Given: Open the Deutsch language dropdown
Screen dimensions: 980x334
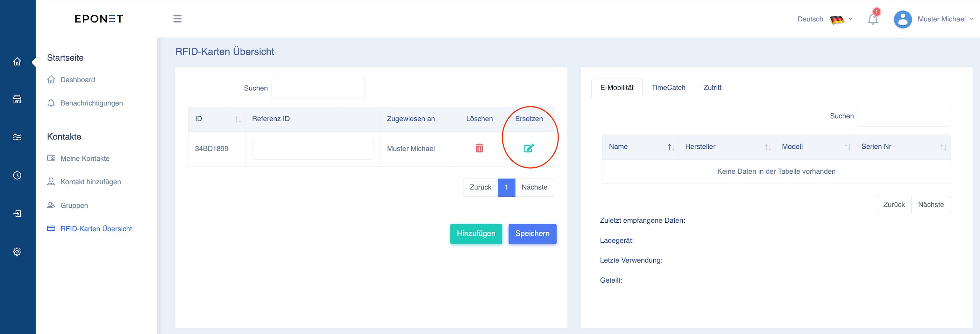Looking at the screenshot, I should (824, 19).
